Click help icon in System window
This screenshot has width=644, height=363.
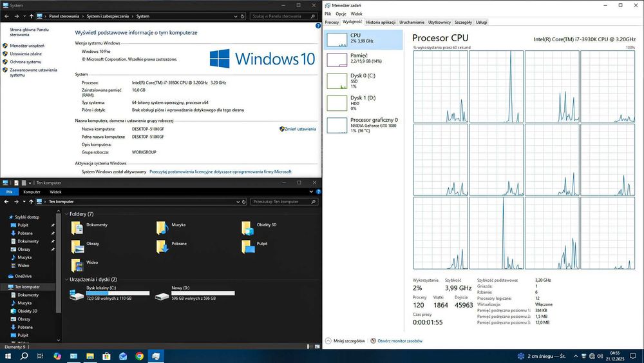[318, 26]
